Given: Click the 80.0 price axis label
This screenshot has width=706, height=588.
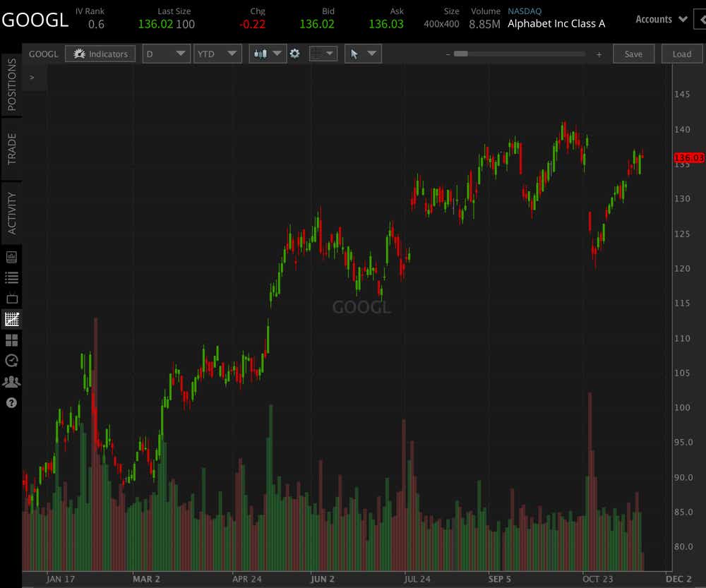Looking at the screenshot, I should (x=683, y=546).
